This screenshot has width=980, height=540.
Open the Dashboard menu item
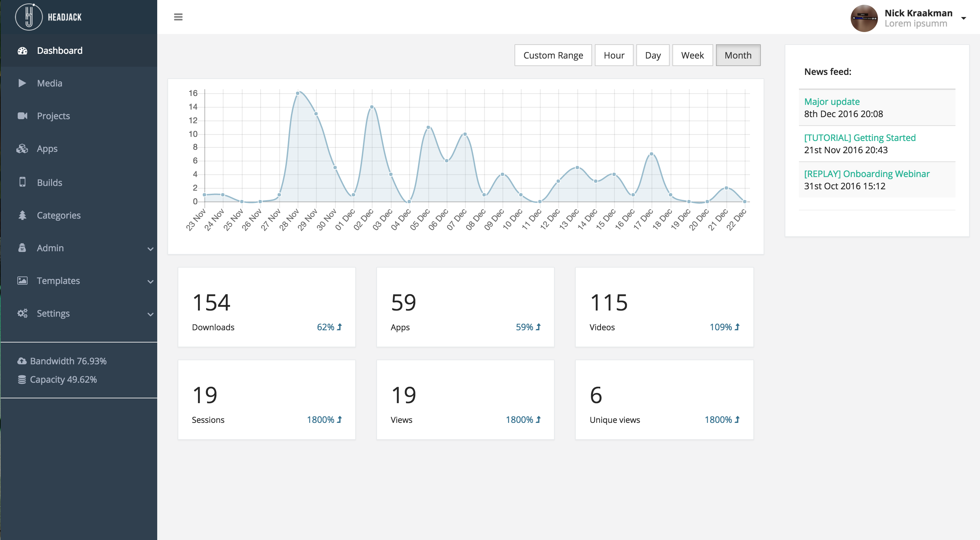(x=60, y=51)
